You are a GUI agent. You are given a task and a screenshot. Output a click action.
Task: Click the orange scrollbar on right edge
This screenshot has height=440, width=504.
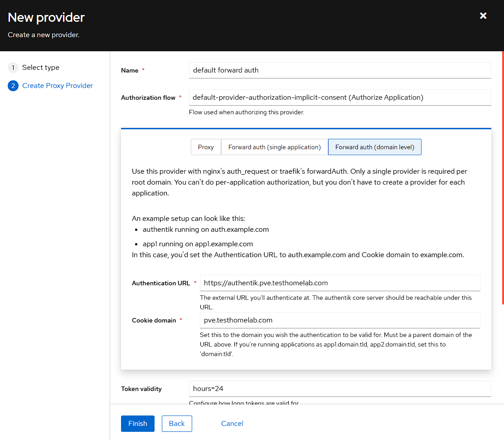point(503,177)
